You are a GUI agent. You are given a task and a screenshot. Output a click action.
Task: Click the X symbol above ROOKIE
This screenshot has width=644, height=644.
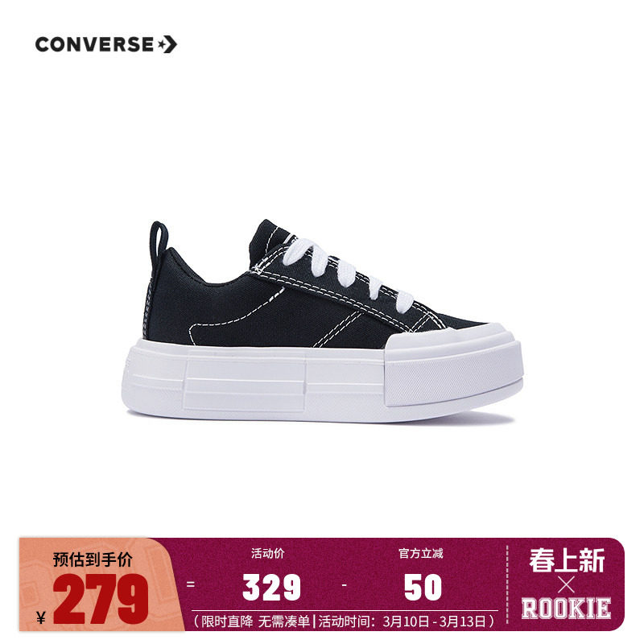click(567, 585)
